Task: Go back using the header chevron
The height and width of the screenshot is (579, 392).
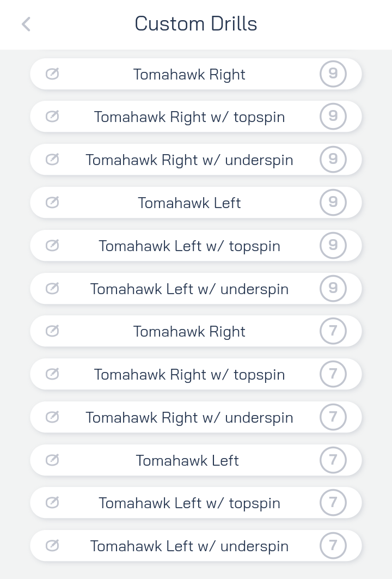Action: click(x=26, y=25)
